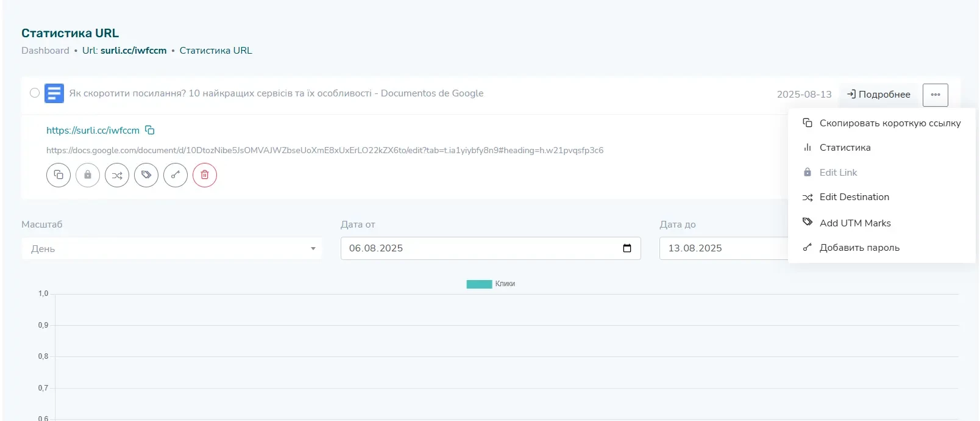Image resolution: width=980 pixels, height=421 pixels.
Task: Select Статистика in the dropdown menu
Action: coord(881,148)
